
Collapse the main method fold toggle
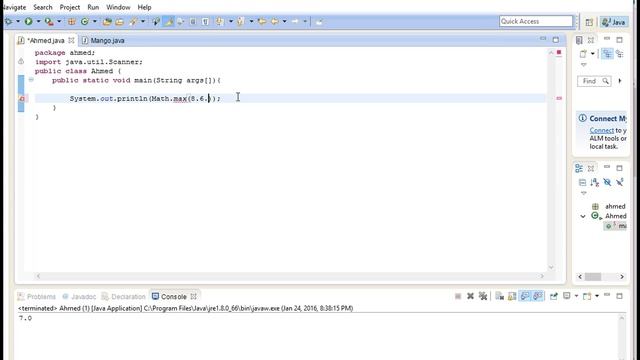coord(31,80)
